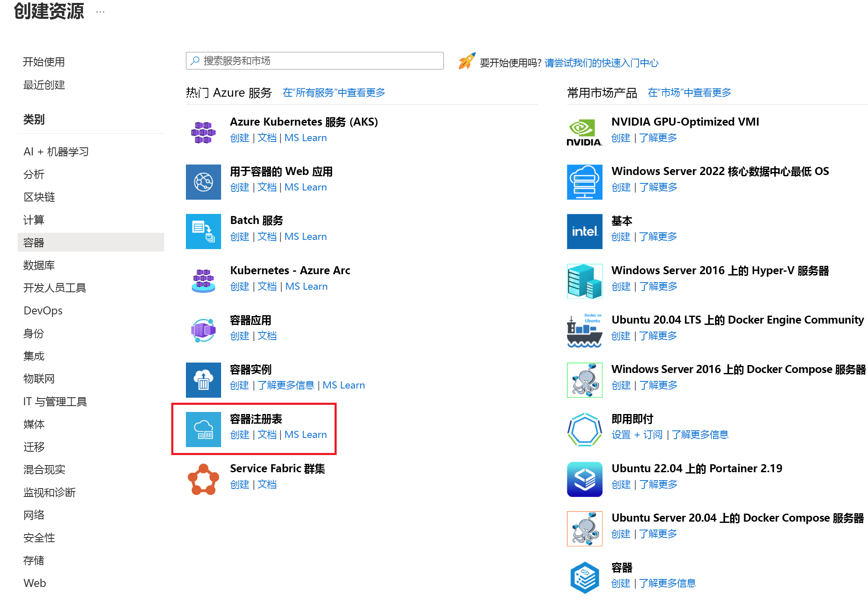
Task: Click the Container Registry (容器注册表) icon
Action: tap(203, 429)
